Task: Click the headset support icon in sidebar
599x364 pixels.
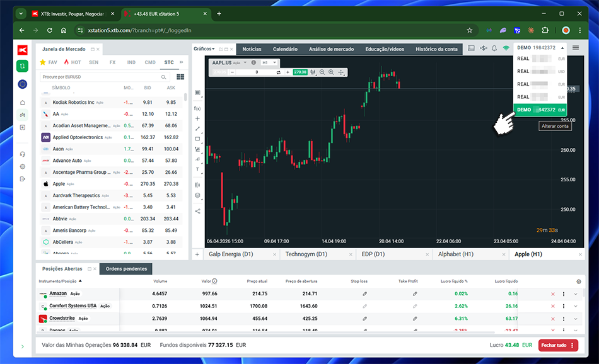Action: [23, 154]
